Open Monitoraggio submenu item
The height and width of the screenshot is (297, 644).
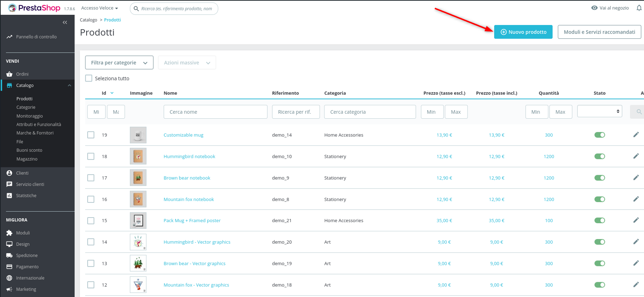coord(30,116)
